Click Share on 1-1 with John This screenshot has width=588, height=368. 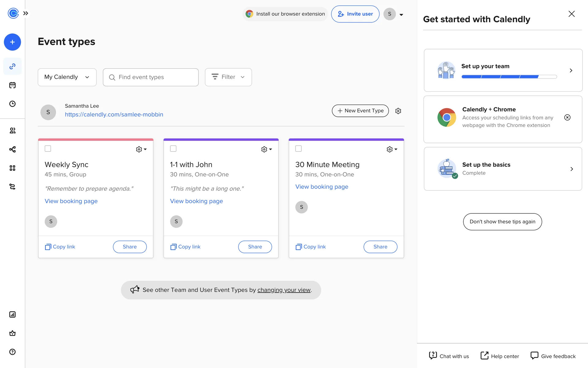tap(255, 247)
